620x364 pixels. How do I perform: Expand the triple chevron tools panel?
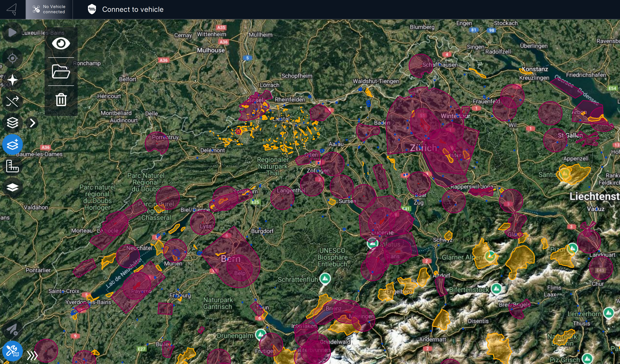tap(33, 355)
